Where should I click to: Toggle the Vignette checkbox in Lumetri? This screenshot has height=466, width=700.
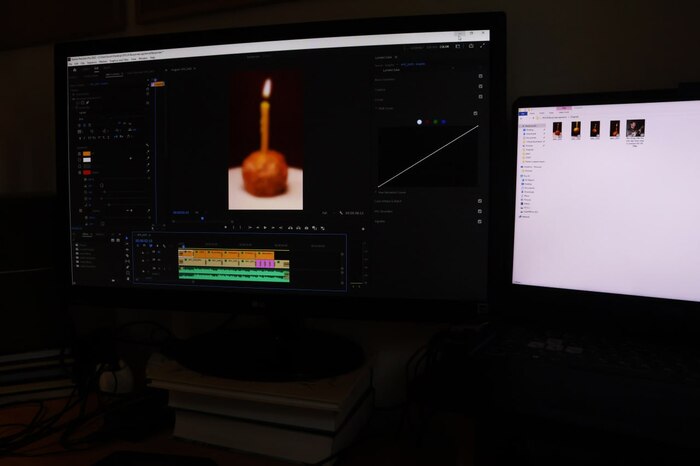point(479,221)
